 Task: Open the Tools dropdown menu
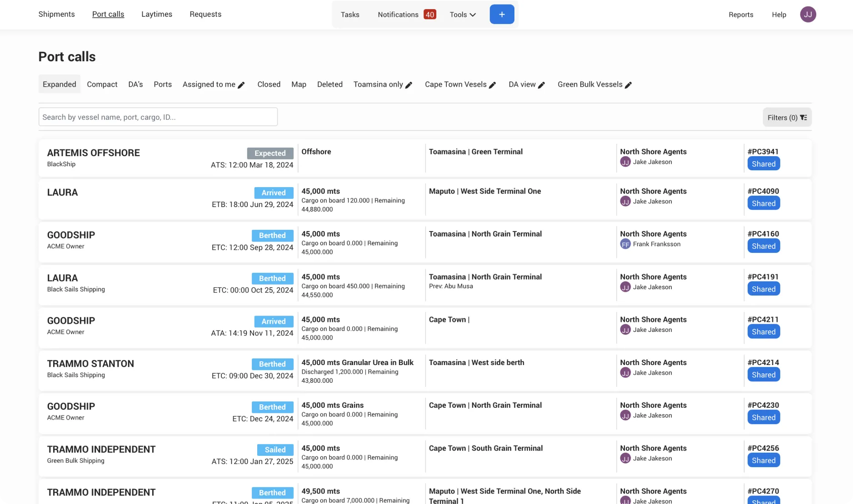pos(463,15)
